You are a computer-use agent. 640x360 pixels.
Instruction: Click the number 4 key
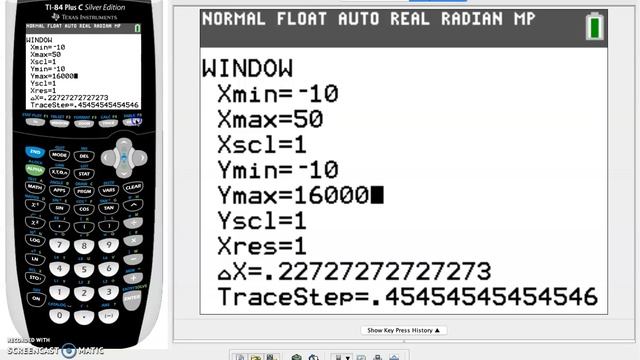pyautogui.click(x=60, y=268)
